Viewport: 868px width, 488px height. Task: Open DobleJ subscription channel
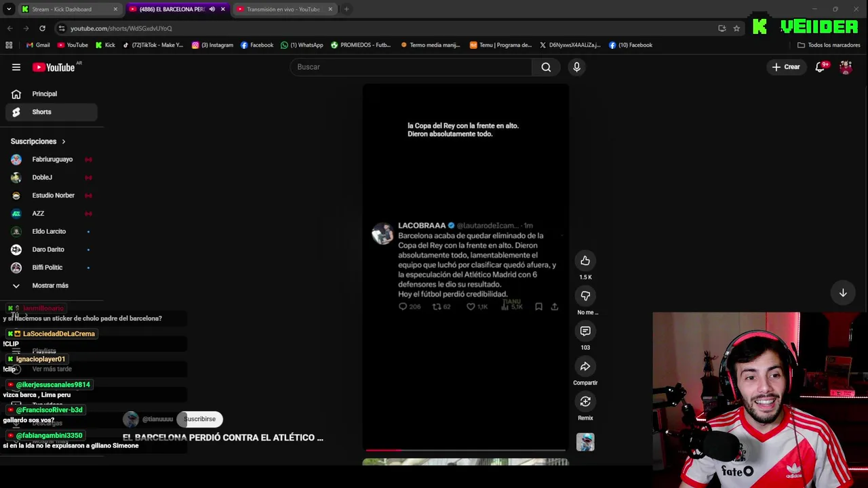tap(51, 178)
